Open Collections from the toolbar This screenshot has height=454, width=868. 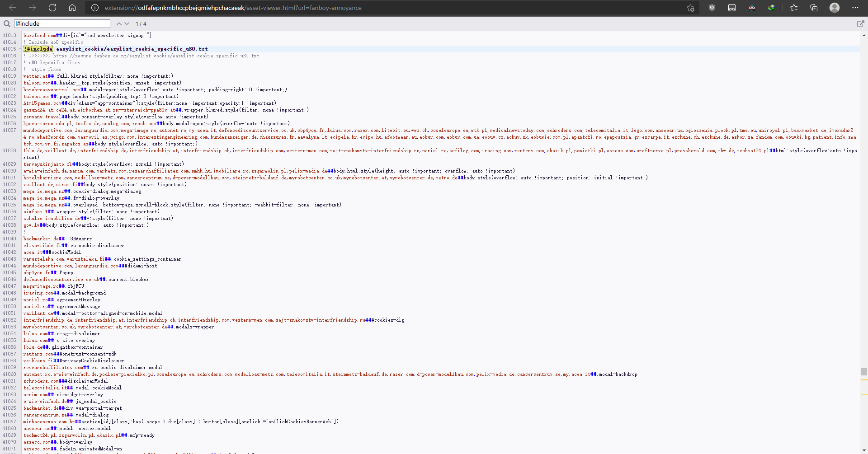click(x=814, y=8)
